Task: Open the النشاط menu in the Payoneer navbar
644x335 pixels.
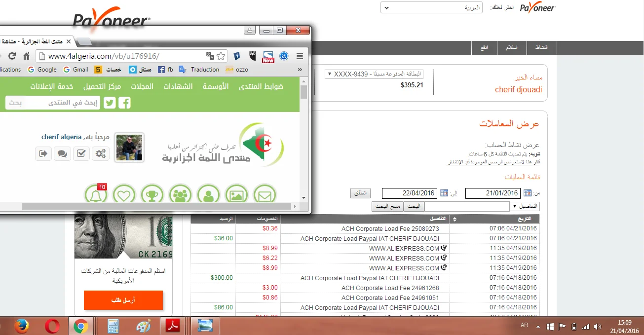Action: (542, 47)
